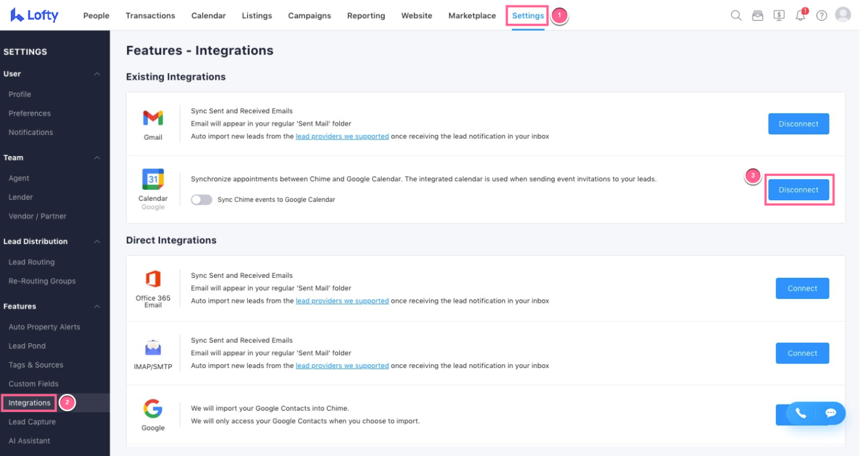Toggle Sync Chime events to Google Calendar

click(x=201, y=200)
